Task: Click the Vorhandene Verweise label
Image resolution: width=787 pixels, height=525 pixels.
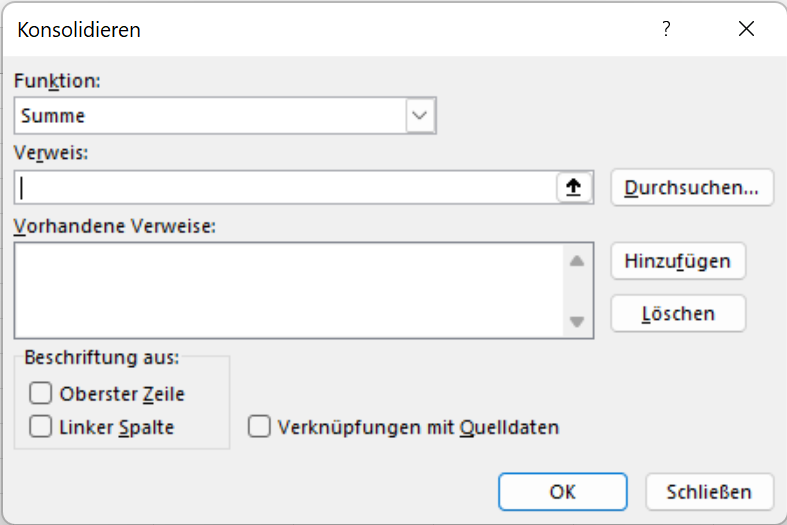Action: [116, 225]
